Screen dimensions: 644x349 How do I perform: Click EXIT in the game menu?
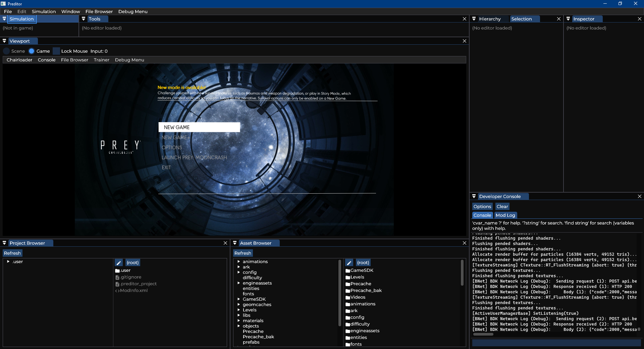pos(166,167)
